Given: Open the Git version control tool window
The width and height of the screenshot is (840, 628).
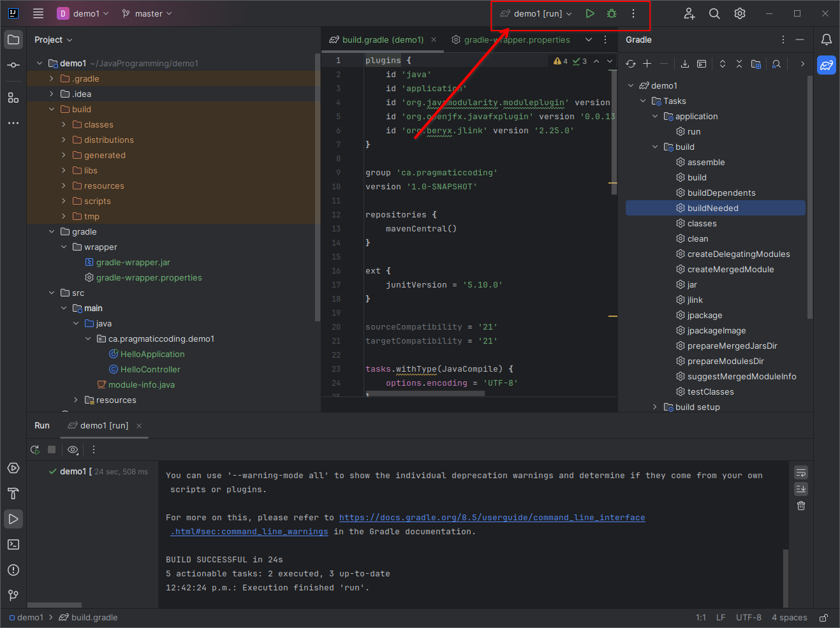Looking at the screenshot, I should point(13,595).
